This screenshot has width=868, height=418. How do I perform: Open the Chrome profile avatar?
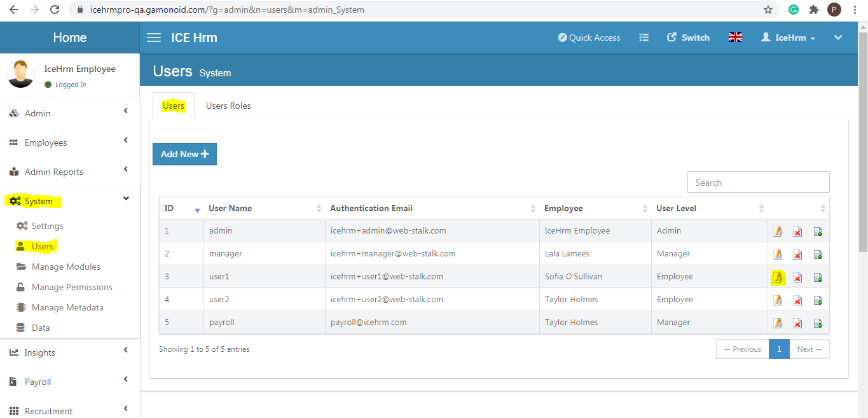tap(834, 10)
